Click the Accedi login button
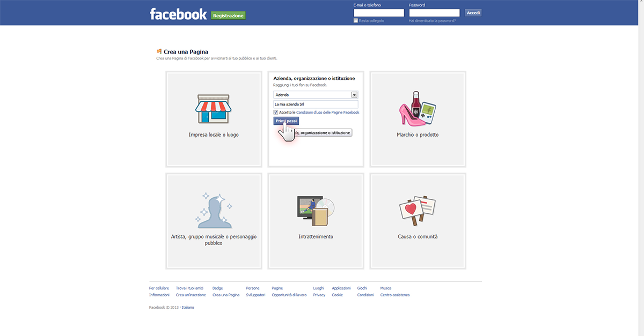 473,13
